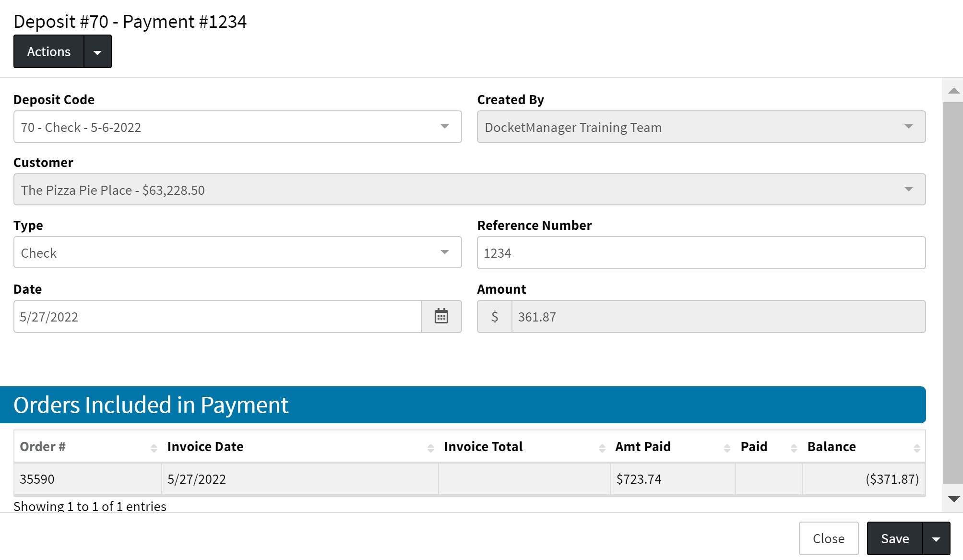Click scrollbar down arrow
The height and width of the screenshot is (560, 963).
tap(953, 499)
